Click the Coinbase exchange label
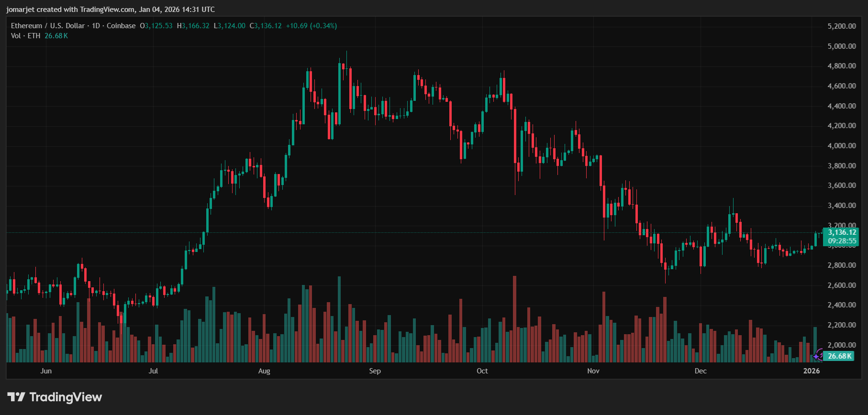The width and height of the screenshot is (868, 415). tap(121, 26)
